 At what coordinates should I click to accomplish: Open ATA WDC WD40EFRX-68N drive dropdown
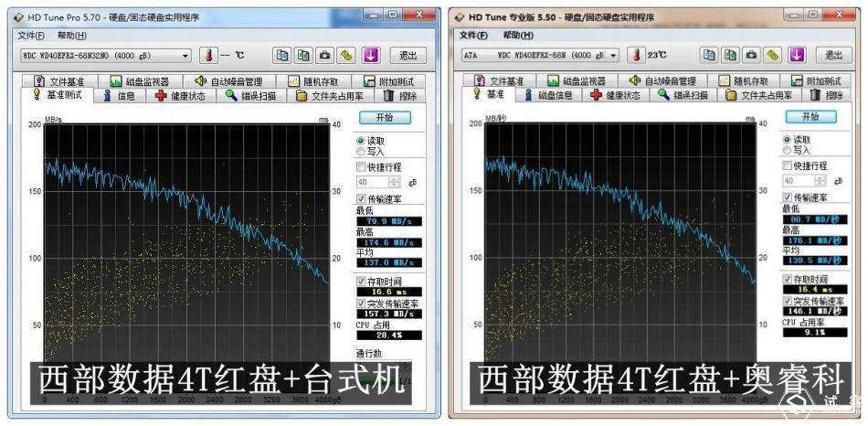click(540, 55)
